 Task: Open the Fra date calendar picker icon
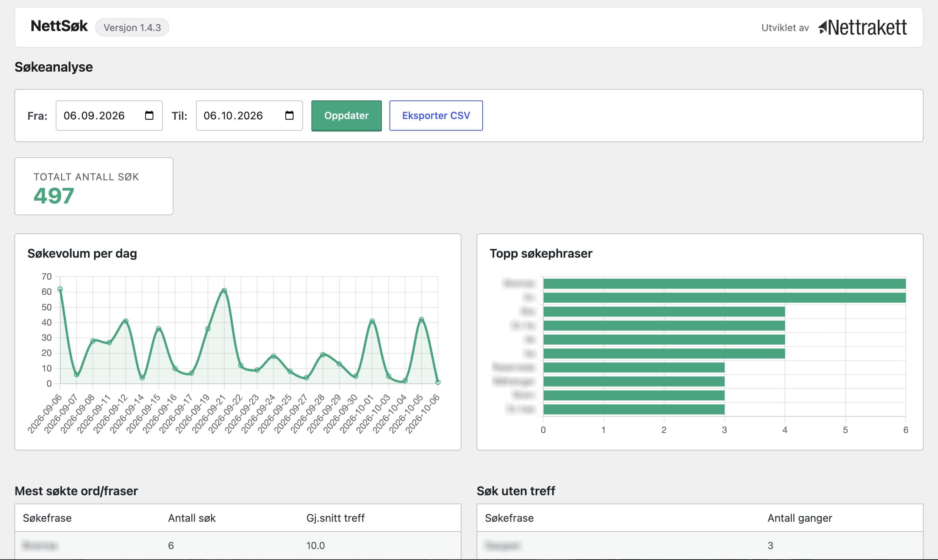pyautogui.click(x=149, y=115)
